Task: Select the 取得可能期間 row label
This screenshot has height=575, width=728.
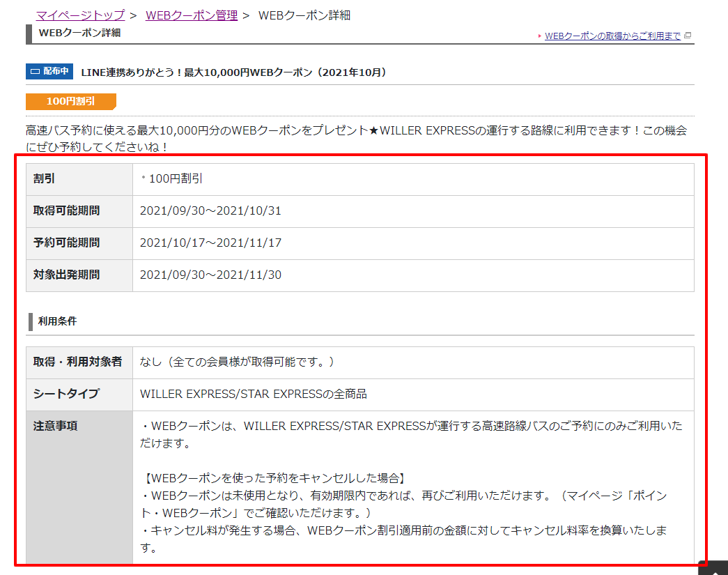Action: 66,211
